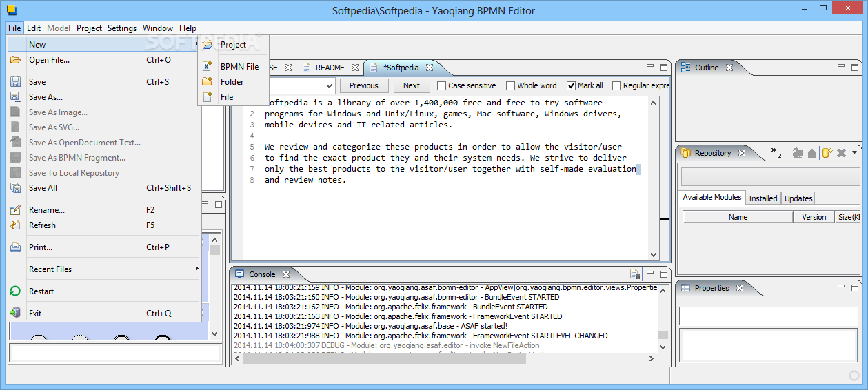Click the Exit door icon
Image resolution: width=868 pixels, height=390 pixels.
(x=15, y=314)
